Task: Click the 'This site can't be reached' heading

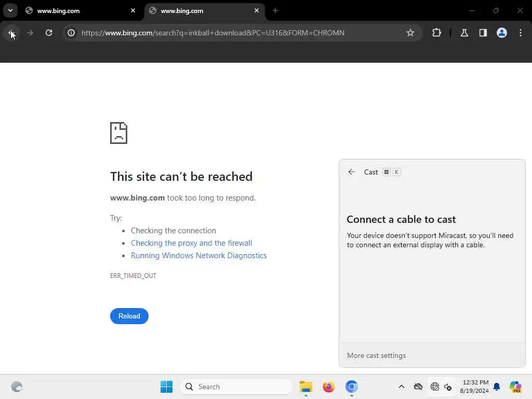Action: [181, 177]
